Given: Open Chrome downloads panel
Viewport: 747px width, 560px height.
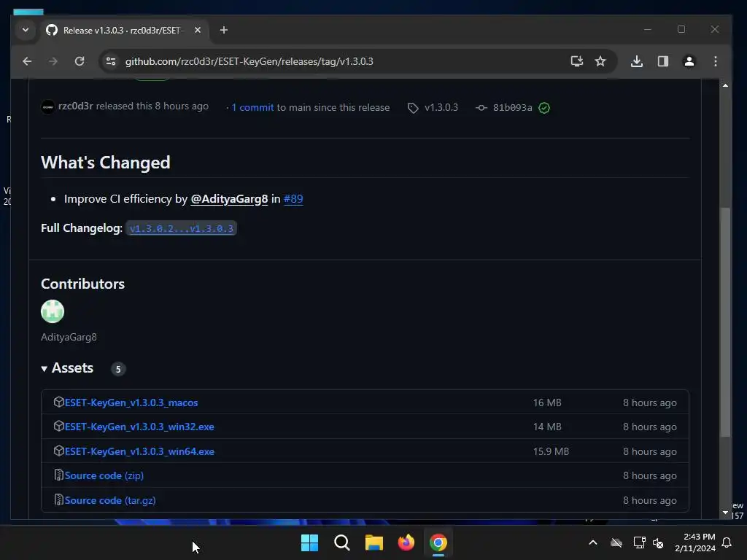Looking at the screenshot, I should (x=637, y=61).
